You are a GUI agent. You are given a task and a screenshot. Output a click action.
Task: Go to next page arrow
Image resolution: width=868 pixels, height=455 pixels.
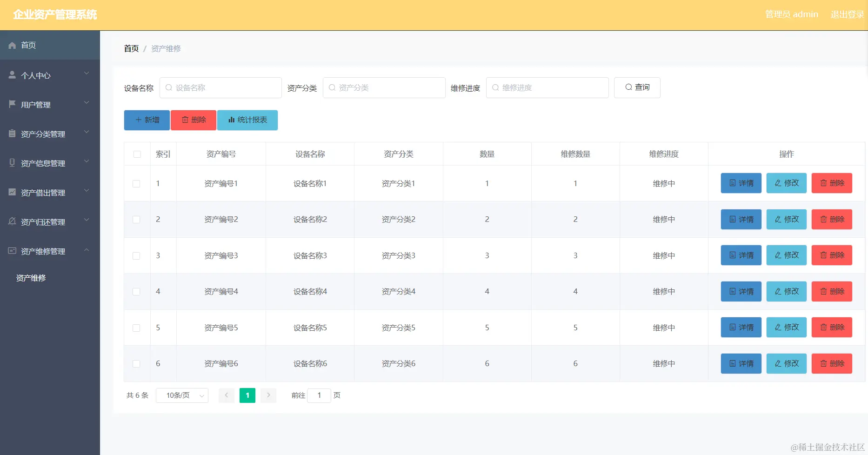268,395
